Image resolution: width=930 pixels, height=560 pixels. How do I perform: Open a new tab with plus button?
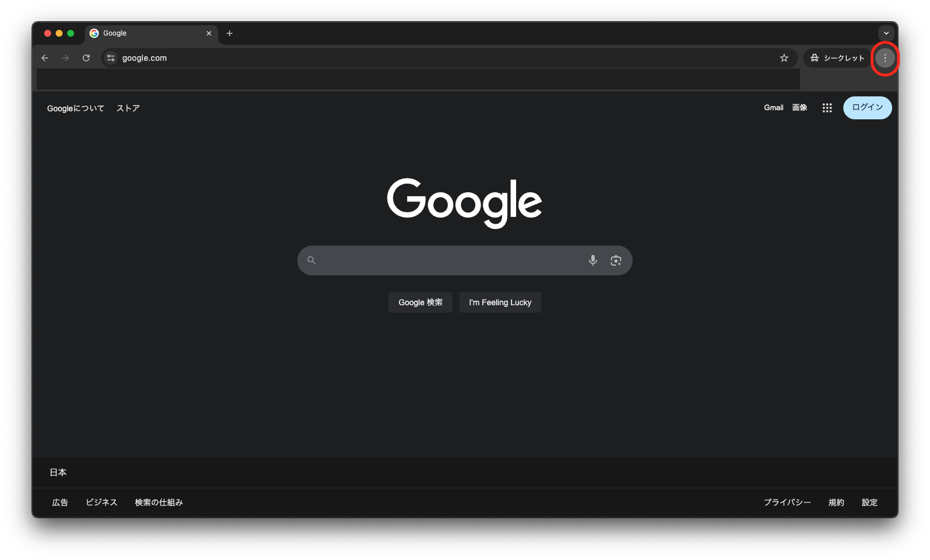(x=230, y=33)
